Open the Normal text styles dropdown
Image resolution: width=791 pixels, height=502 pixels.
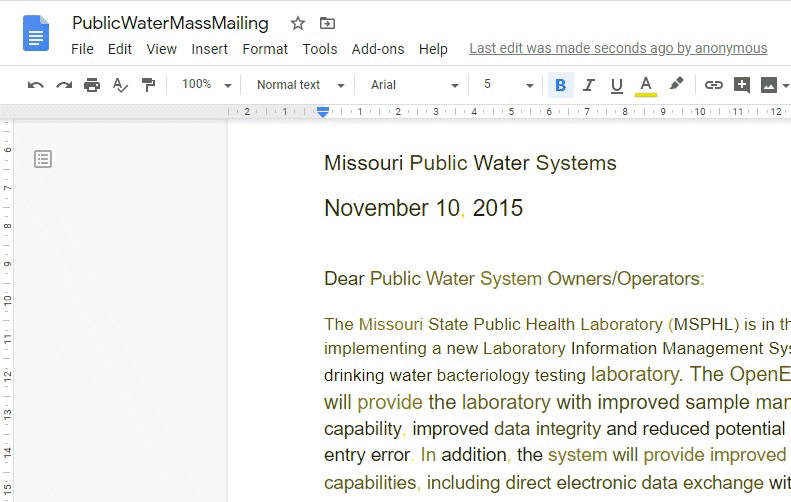pyautogui.click(x=301, y=85)
